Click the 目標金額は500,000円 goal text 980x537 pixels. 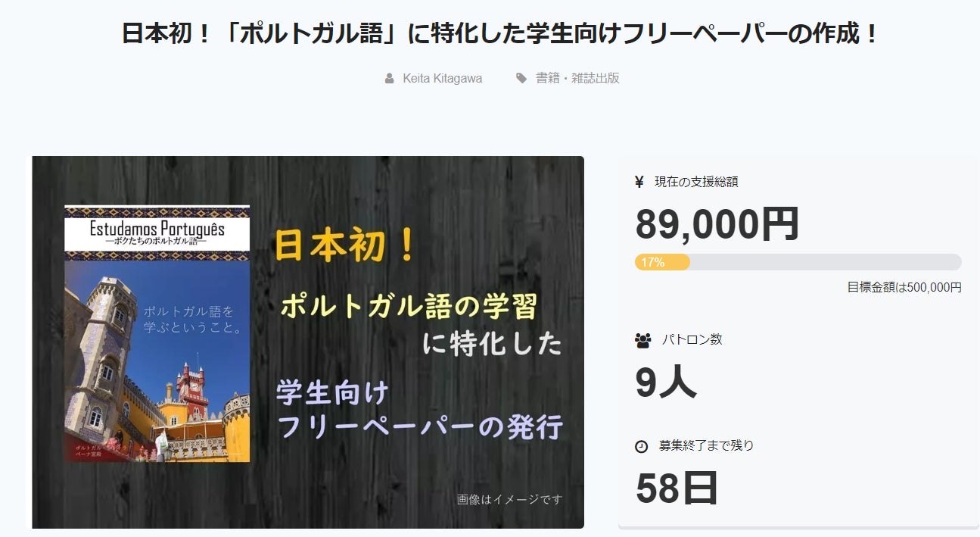(904, 287)
